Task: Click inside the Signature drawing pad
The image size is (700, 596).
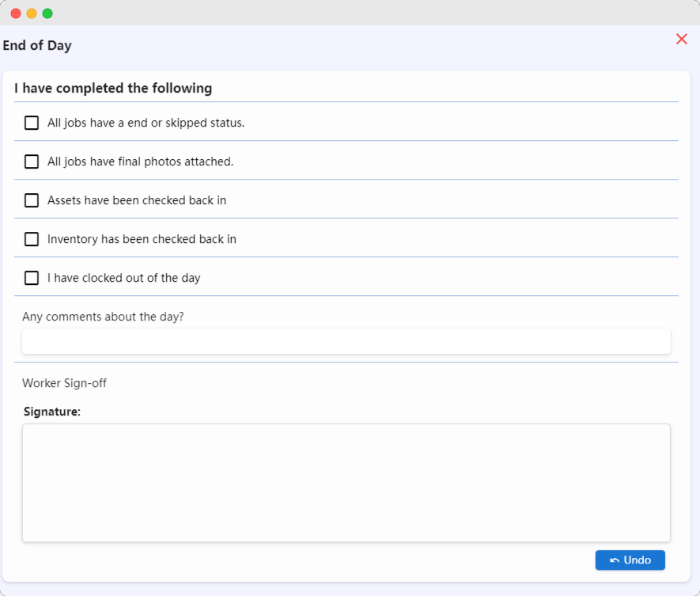Action: (x=346, y=483)
